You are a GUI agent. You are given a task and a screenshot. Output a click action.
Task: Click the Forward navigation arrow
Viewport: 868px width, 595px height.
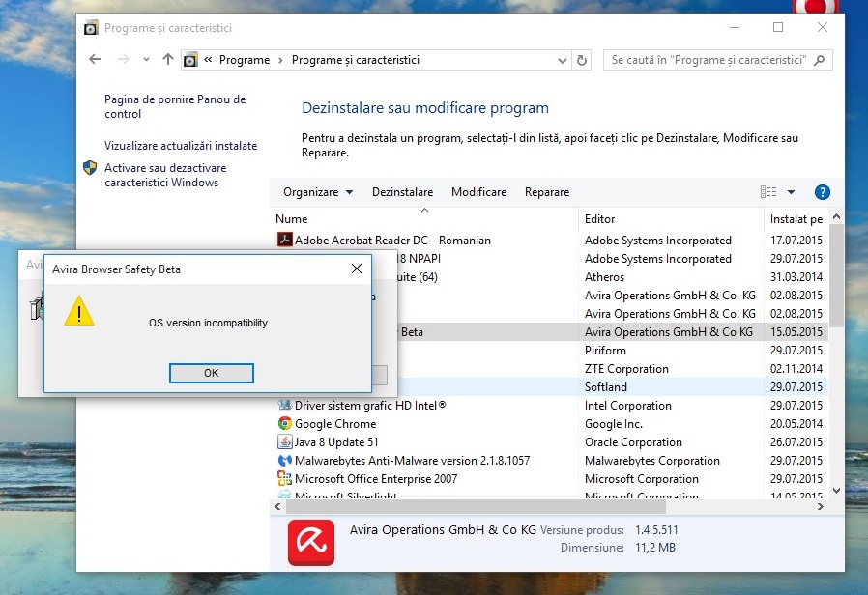click(x=123, y=59)
